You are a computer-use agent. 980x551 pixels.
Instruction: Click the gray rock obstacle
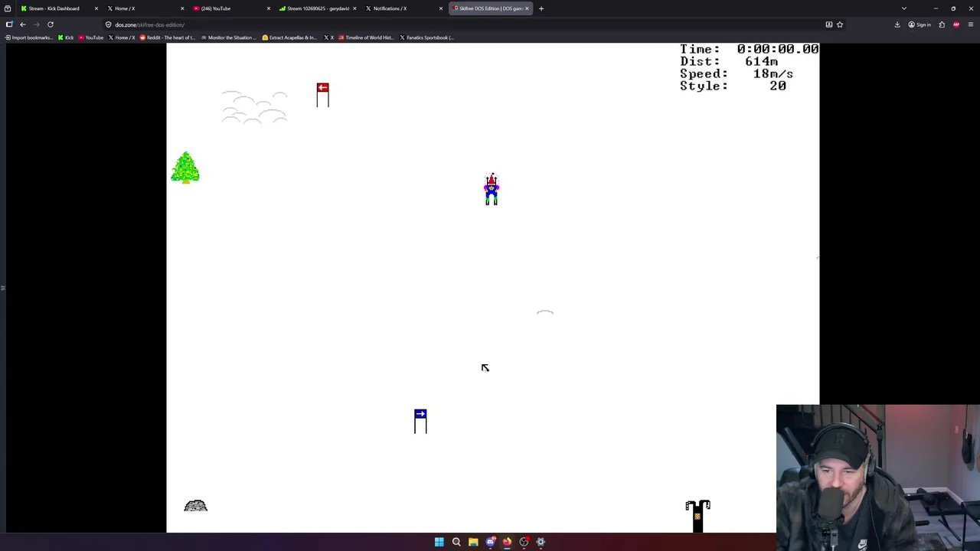pyautogui.click(x=195, y=506)
